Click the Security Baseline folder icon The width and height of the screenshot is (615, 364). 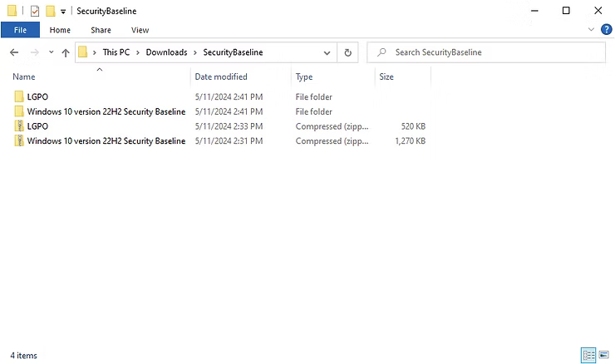coord(19,111)
